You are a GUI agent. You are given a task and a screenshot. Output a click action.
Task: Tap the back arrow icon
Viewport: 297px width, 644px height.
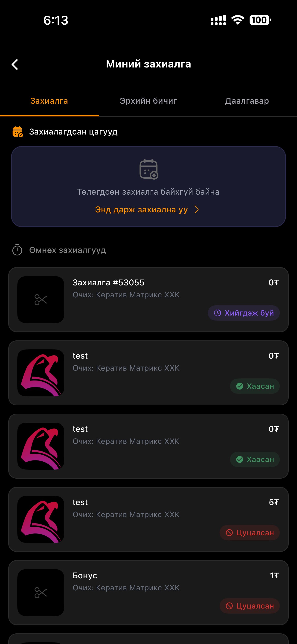pyautogui.click(x=15, y=64)
